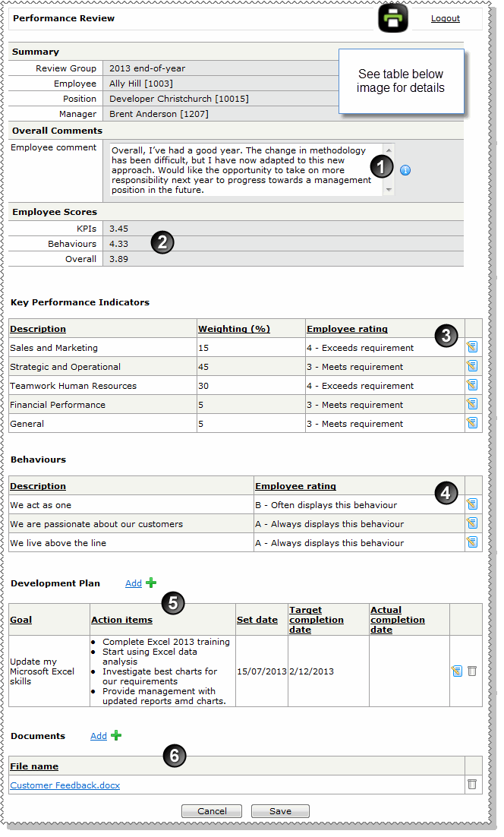Viewport: 504px width, 837px height.
Task: Click the green plus next to Development Plan
Action: click(x=151, y=583)
